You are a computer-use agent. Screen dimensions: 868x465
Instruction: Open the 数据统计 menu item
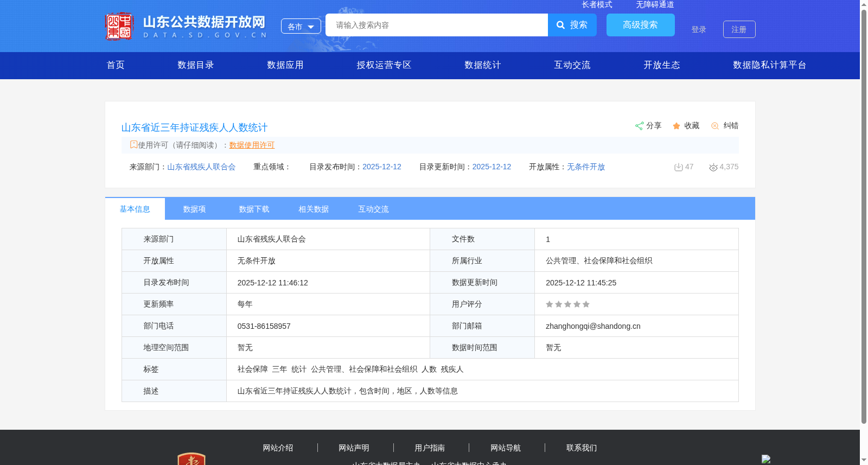coord(483,65)
